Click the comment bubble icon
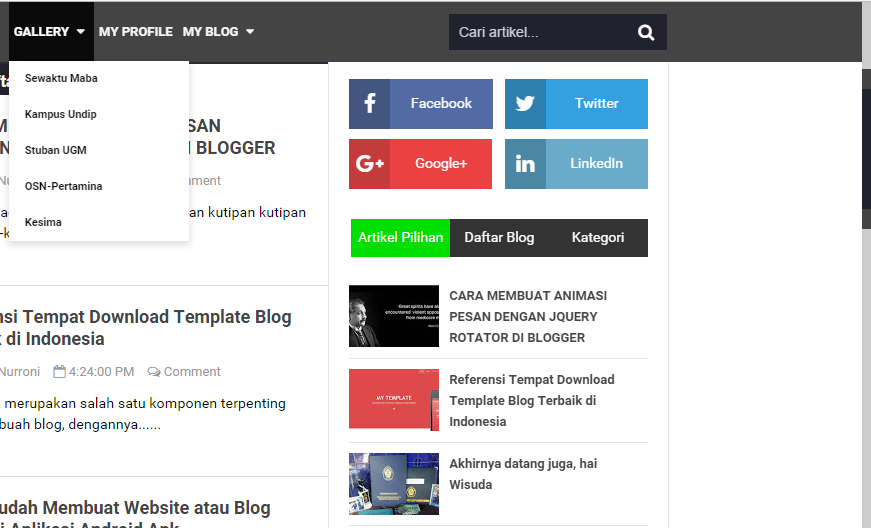 click(x=154, y=371)
